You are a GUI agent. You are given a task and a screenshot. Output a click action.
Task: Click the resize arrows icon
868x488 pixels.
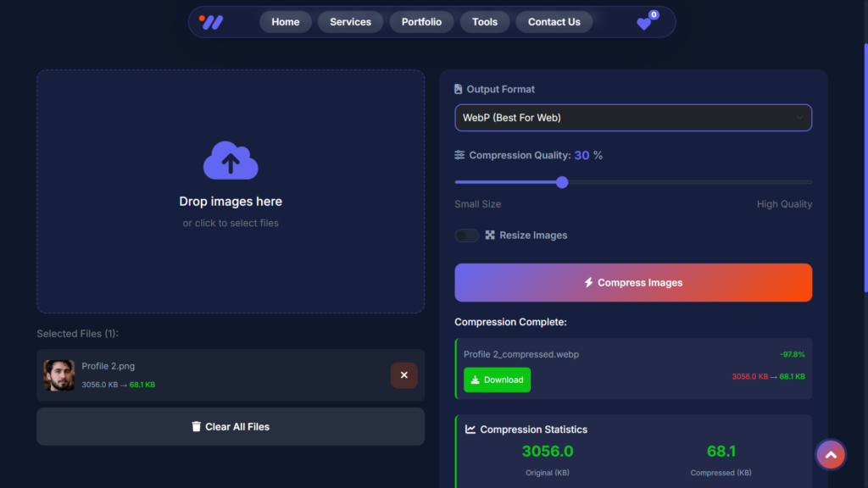tap(490, 236)
